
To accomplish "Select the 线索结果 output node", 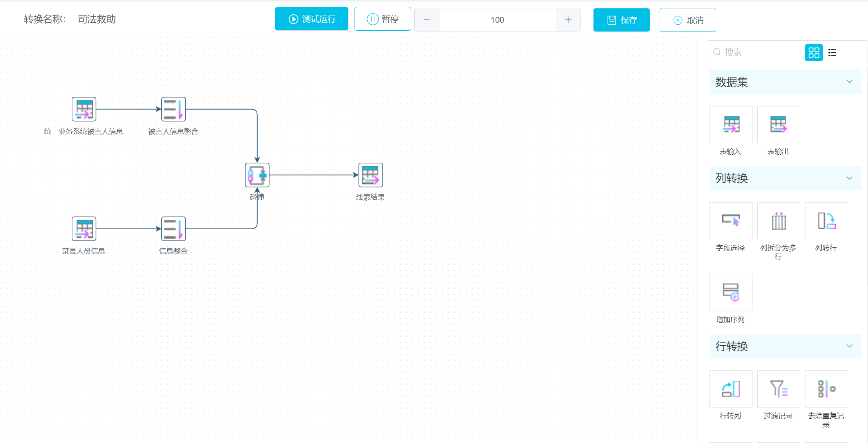I will click(x=370, y=175).
